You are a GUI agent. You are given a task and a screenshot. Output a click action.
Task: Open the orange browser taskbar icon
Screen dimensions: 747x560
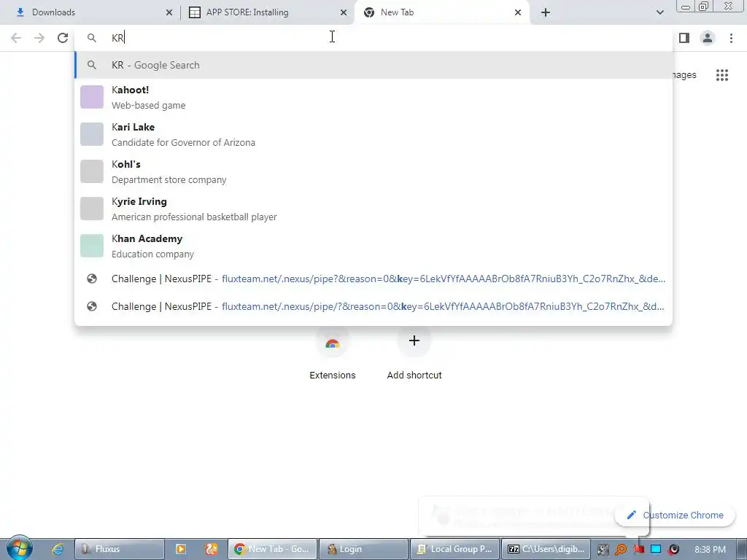[212, 549]
